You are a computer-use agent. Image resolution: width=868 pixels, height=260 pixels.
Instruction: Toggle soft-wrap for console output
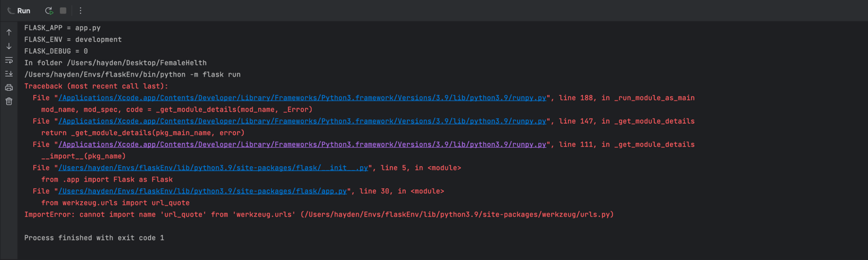[9, 61]
